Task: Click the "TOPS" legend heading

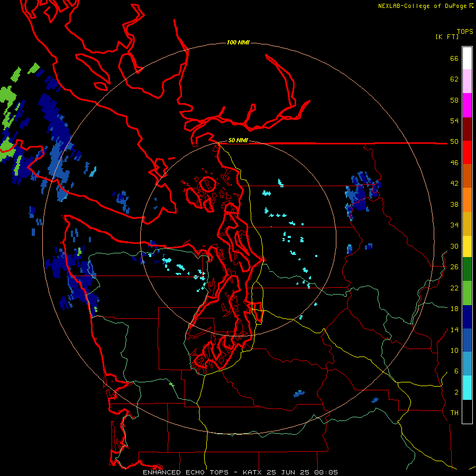Action: pyautogui.click(x=465, y=32)
